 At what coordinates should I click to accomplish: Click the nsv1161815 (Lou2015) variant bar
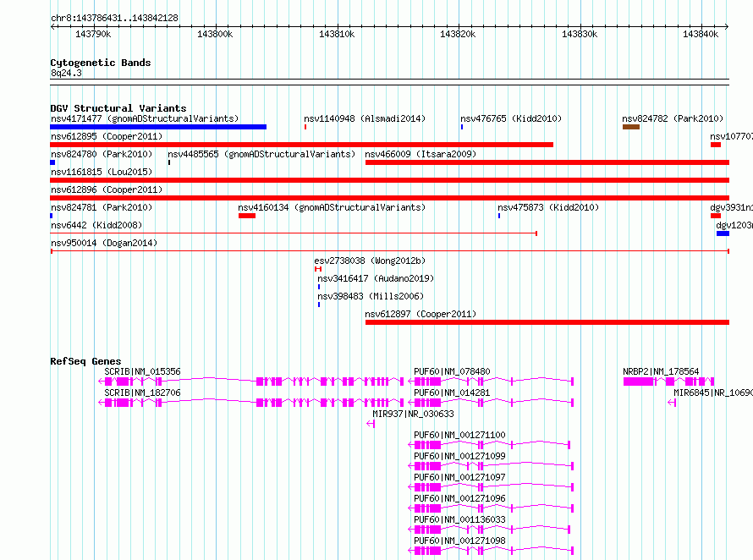click(389, 180)
